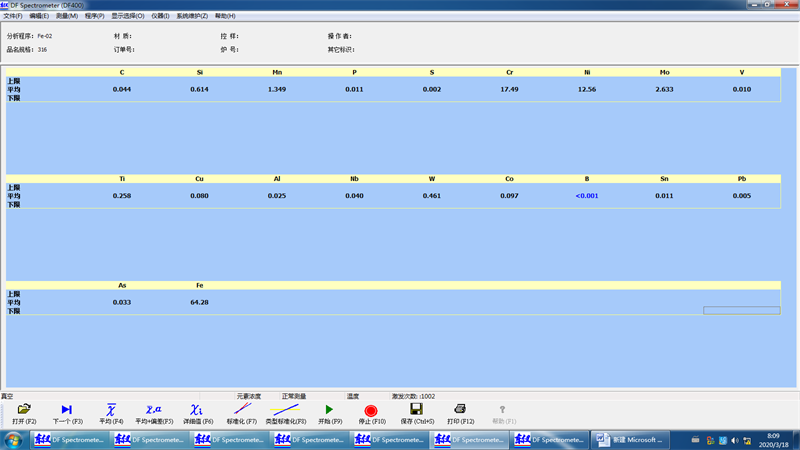Run Standardization (标准化 F7) tool
This screenshot has width=800, height=450.
242,411
